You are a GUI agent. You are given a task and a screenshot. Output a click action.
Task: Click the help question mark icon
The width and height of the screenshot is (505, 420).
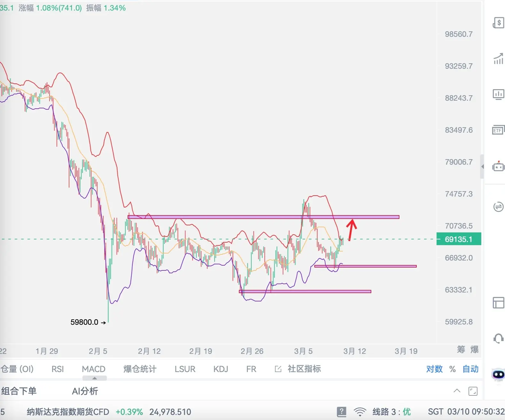341,412
